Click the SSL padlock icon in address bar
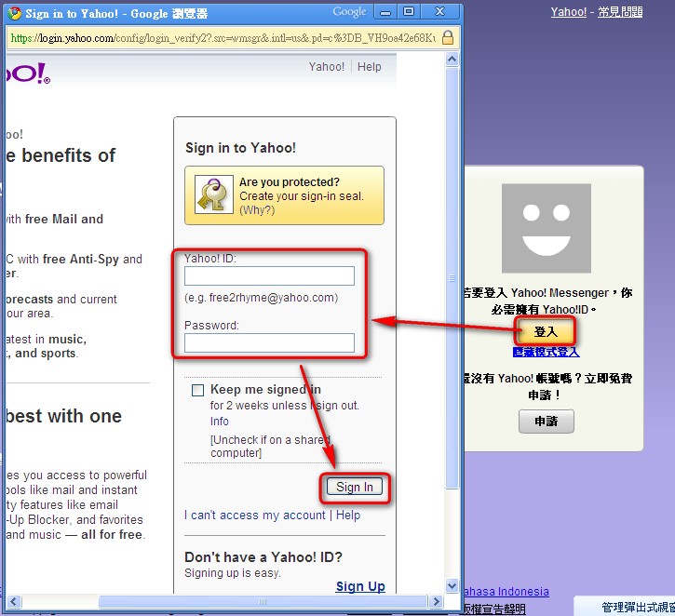The height and width of the screenshot is (616, 675). [x=448, y=38]
